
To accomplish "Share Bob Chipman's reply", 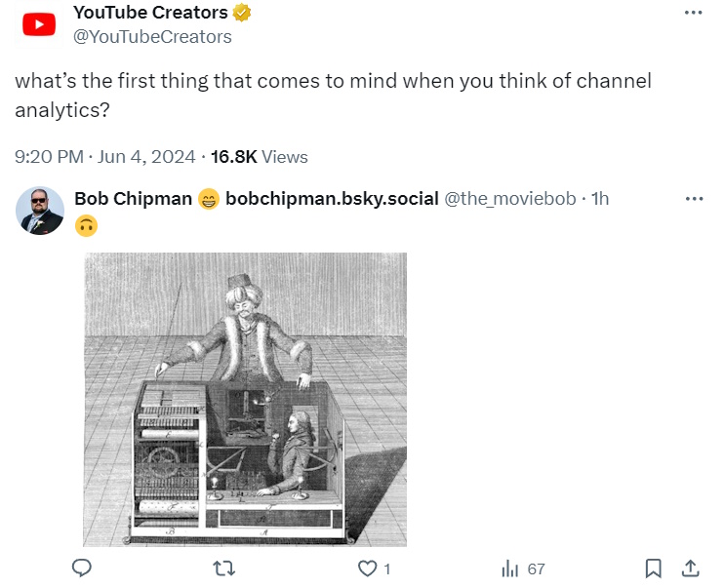I will click(689, 568).
